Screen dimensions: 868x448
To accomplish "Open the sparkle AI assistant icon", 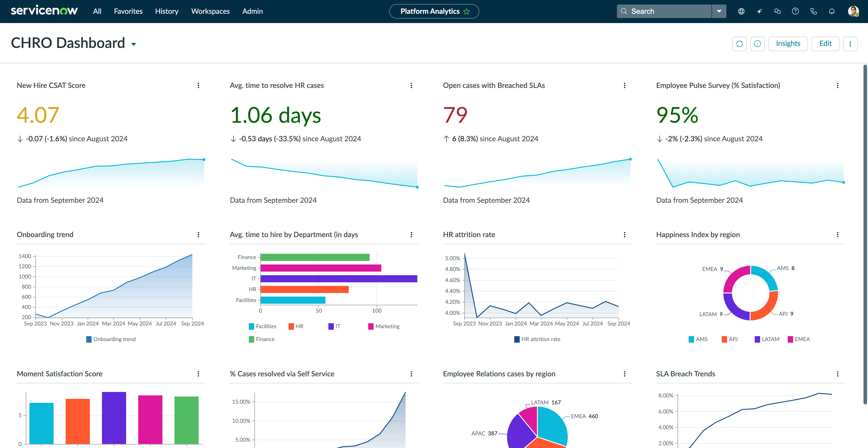I will point(759,12).
